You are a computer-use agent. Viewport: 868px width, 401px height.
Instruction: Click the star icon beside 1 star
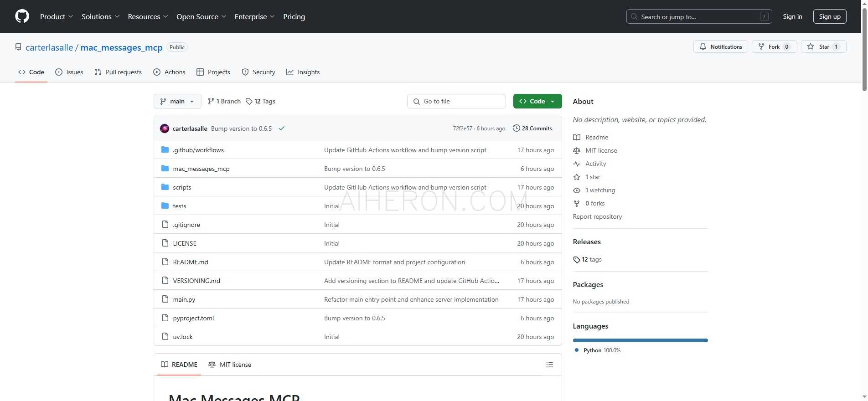(x=577, y=177)
